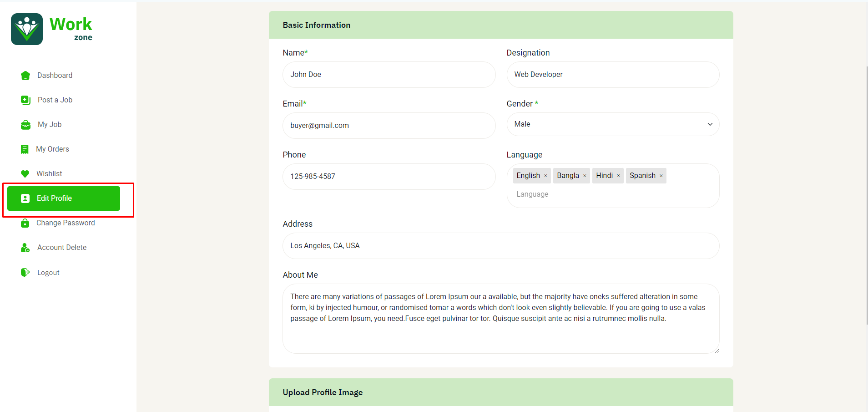Click the Dashboard home icon

click(25, 76)
